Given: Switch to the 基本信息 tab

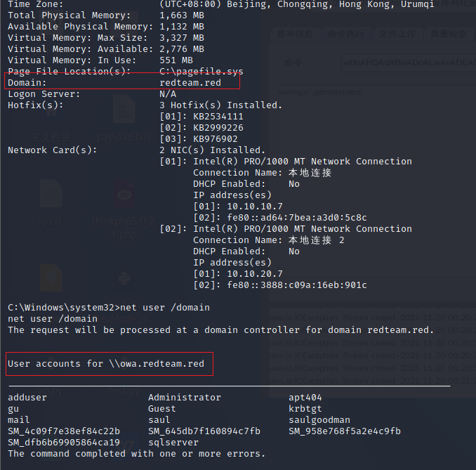Looking at the screenshot, I should pyautogui.click(x=292, y=34).
